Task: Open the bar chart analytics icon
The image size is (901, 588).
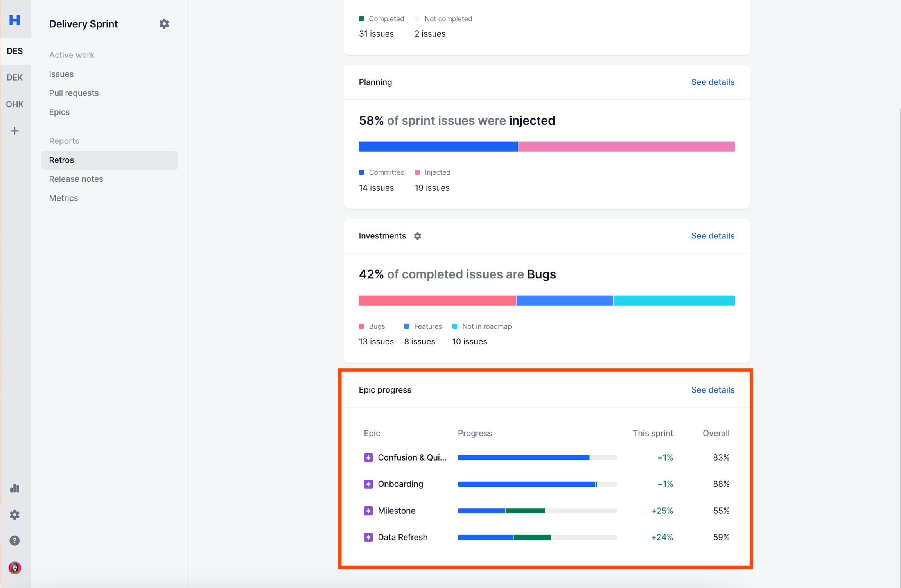Action: [14, 488]
